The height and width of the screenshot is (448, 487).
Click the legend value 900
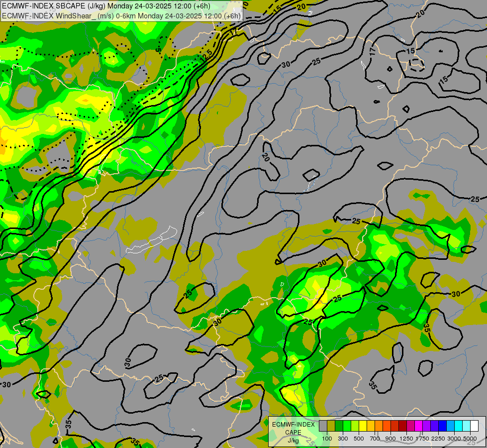390,439
